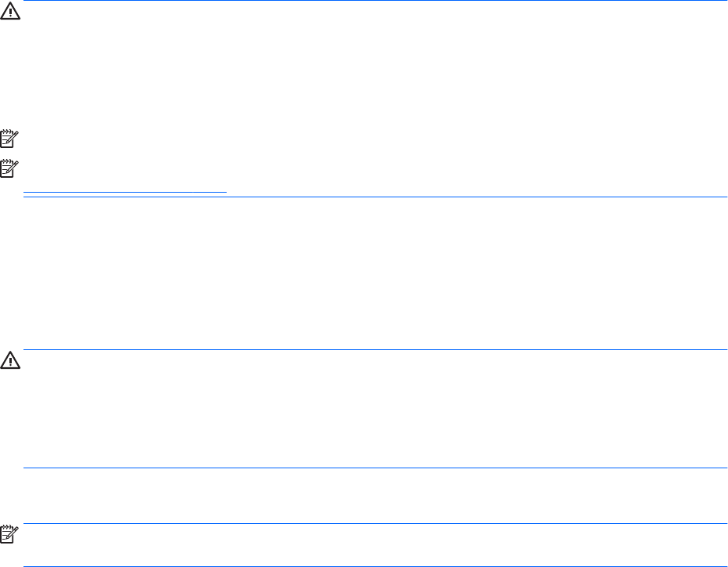Click the blue rule at the page bottom
This screenshot has height=567, width=728.
coord(376,565)
